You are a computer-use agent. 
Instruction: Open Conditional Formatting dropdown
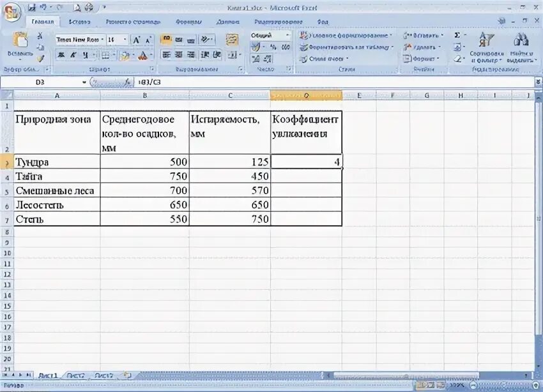[346, 35]
